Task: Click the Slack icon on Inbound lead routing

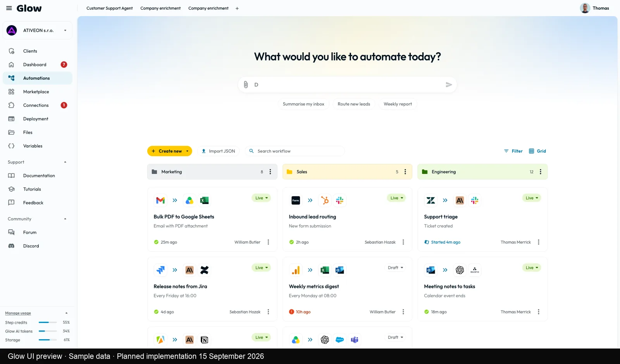Action: pyautogui.click(x=340, y=200)
